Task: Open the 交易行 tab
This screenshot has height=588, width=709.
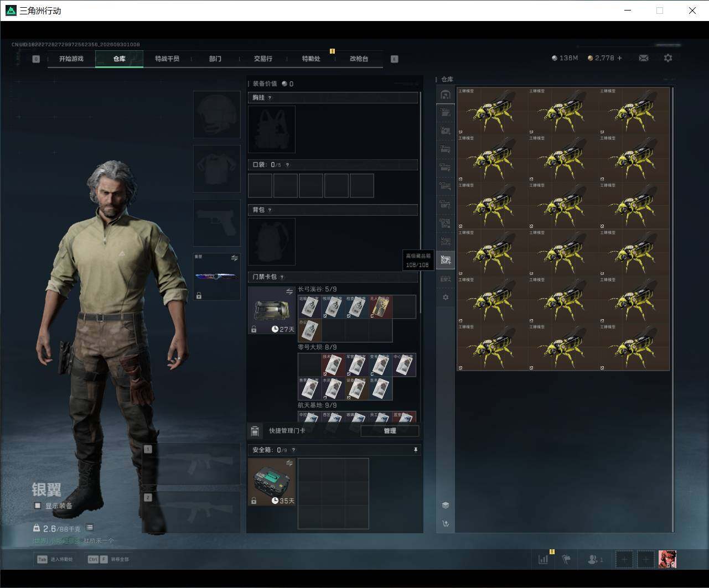Action: (x=263, y=59)
